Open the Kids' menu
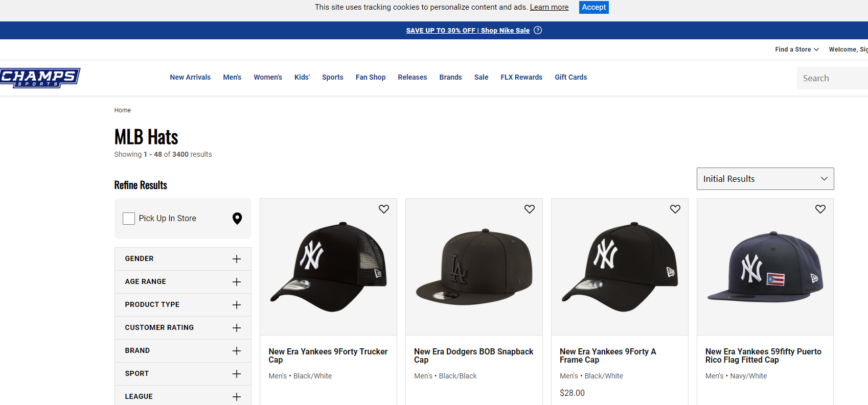The height and width of the screenshot is (405, 868). 302,77
